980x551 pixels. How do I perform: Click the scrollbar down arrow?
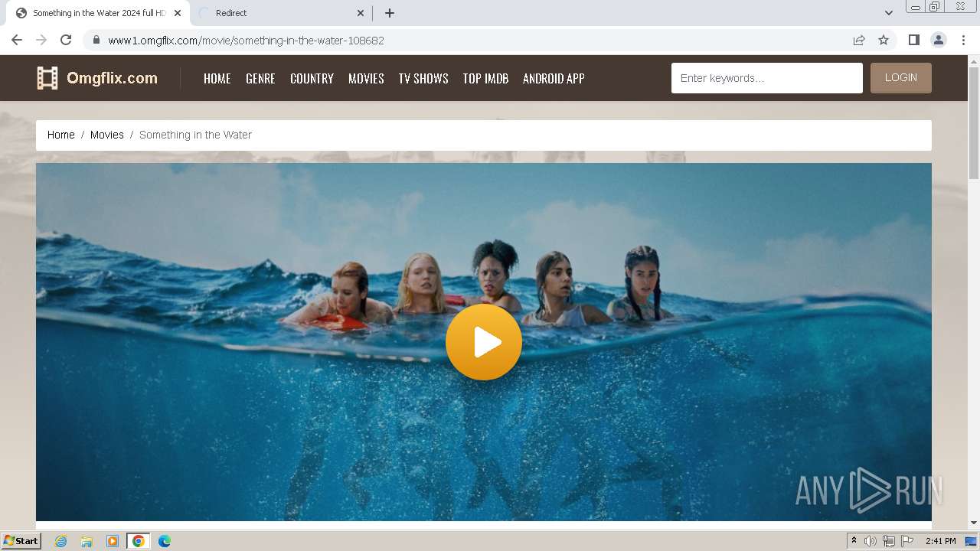(974, 523)
